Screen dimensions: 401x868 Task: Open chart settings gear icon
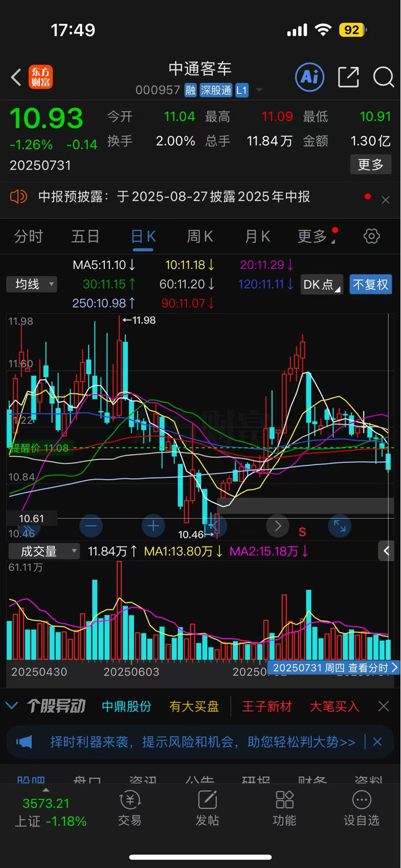[x=371, y=236]
